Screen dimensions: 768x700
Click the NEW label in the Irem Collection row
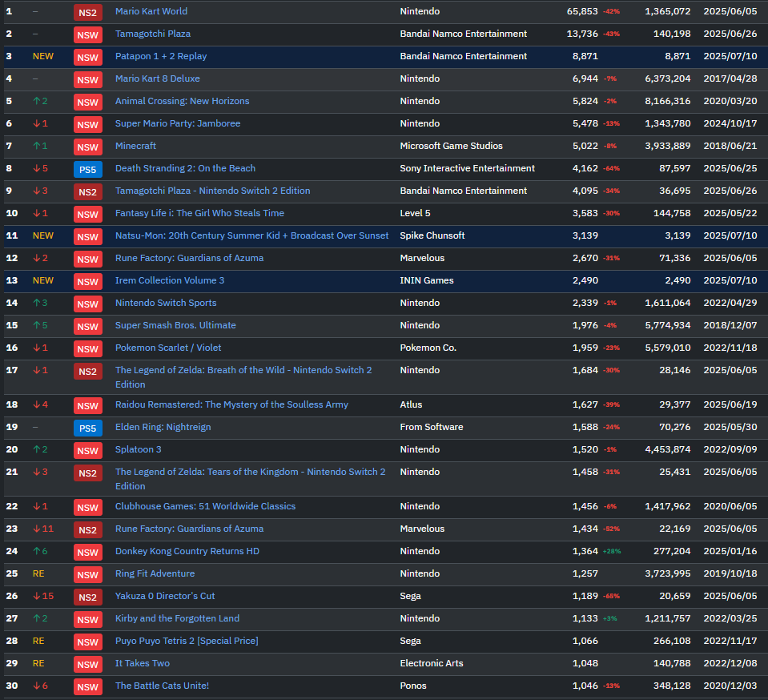(43, 280)
